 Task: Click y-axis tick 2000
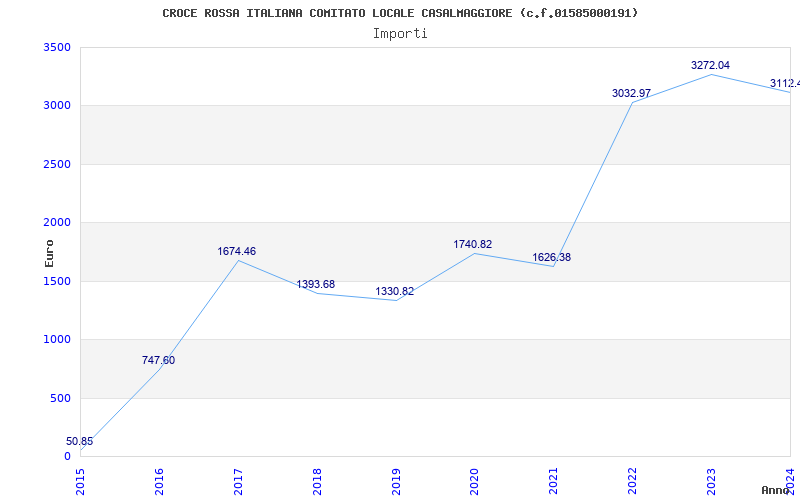coord(57,222)
